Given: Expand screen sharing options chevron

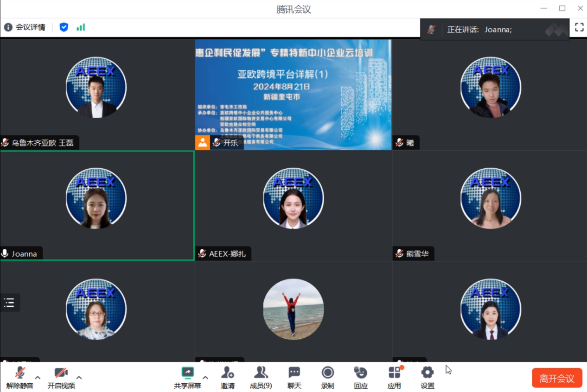Looking at the screenshot, I should coord(204,378).
